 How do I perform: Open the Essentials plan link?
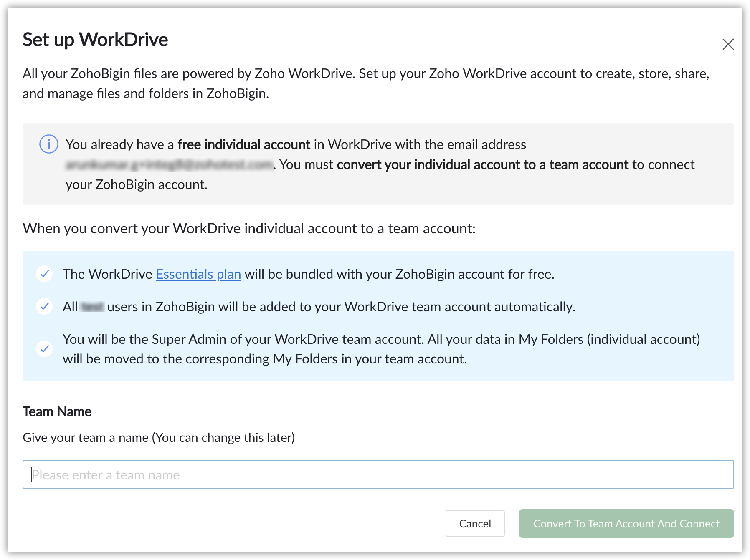(x=198, y=274)
